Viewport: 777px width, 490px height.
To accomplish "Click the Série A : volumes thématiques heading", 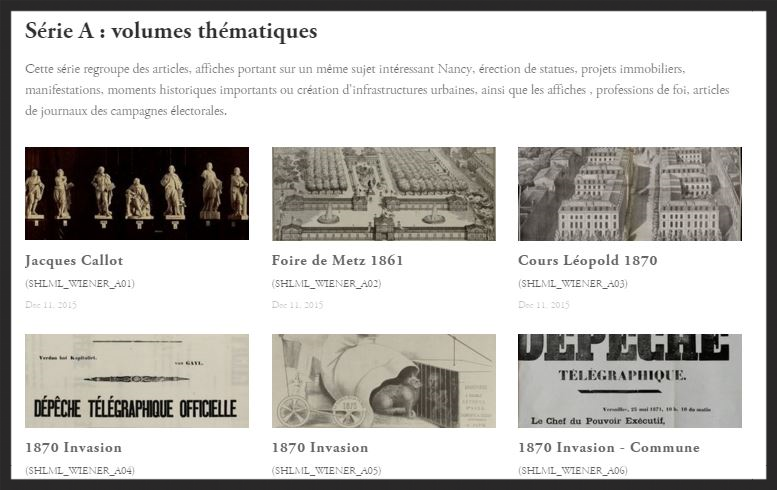I will click(x=171, y=31).
